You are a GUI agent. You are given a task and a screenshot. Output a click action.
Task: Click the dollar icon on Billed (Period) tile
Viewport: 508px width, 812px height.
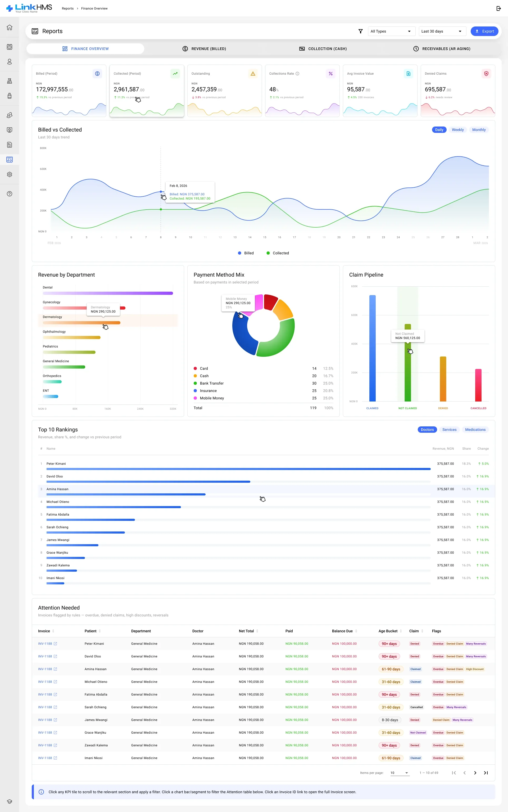pyautogui.click(x=97, y=74)
